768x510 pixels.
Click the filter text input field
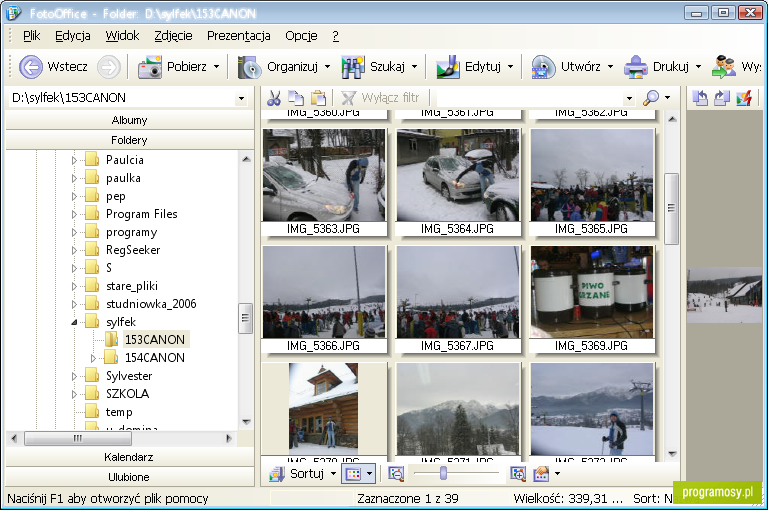coord(530,98)
